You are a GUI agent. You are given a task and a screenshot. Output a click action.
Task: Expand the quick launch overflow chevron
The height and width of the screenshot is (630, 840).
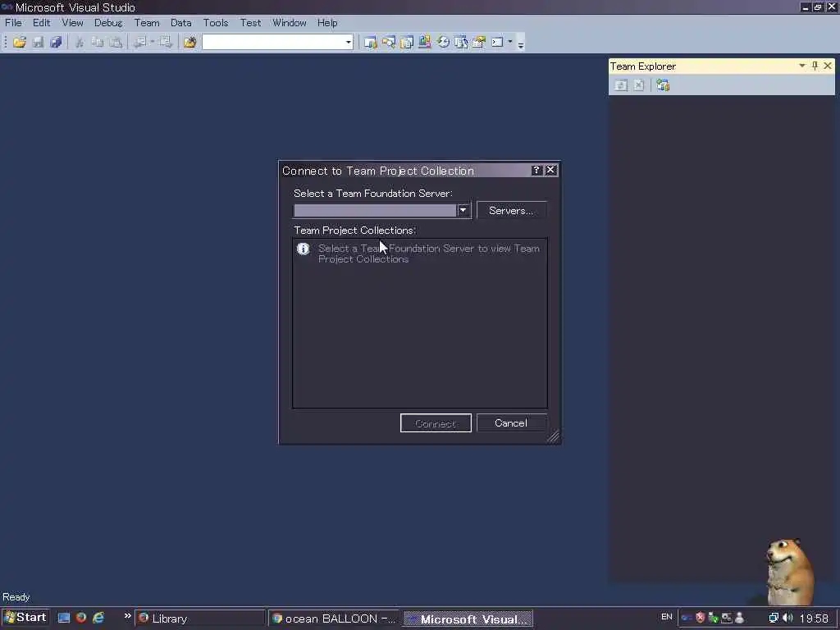pos(127,616)
